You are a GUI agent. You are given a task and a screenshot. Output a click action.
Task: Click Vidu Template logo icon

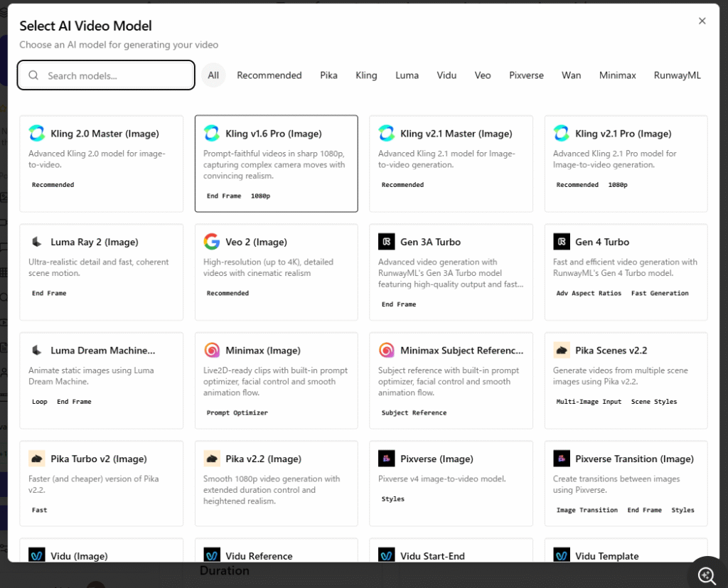[562, 555]
